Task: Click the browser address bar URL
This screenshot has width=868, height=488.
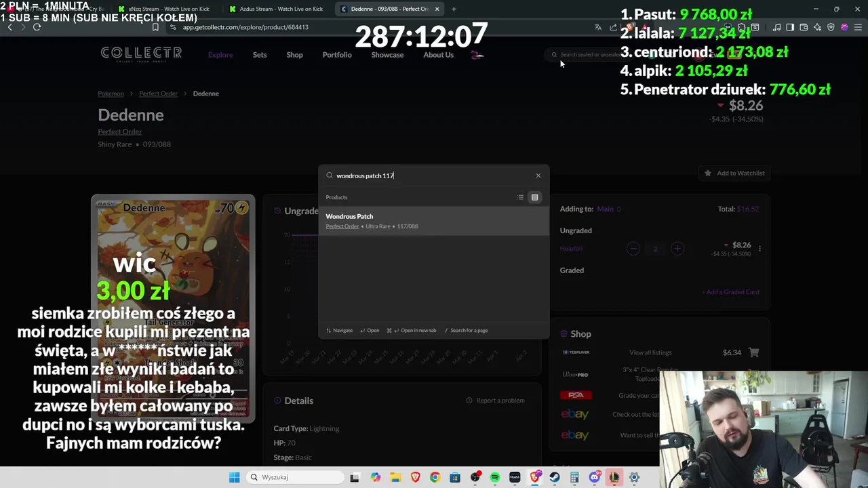Action: tap(245, 27)
